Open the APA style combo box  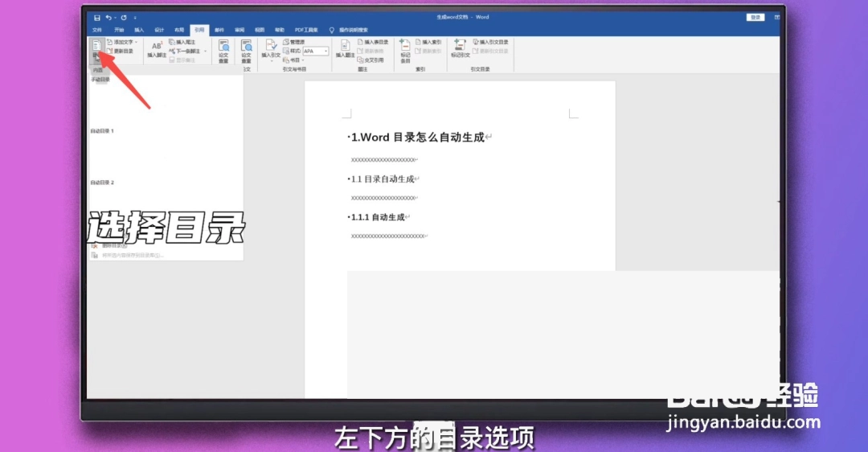click(316, 51)
